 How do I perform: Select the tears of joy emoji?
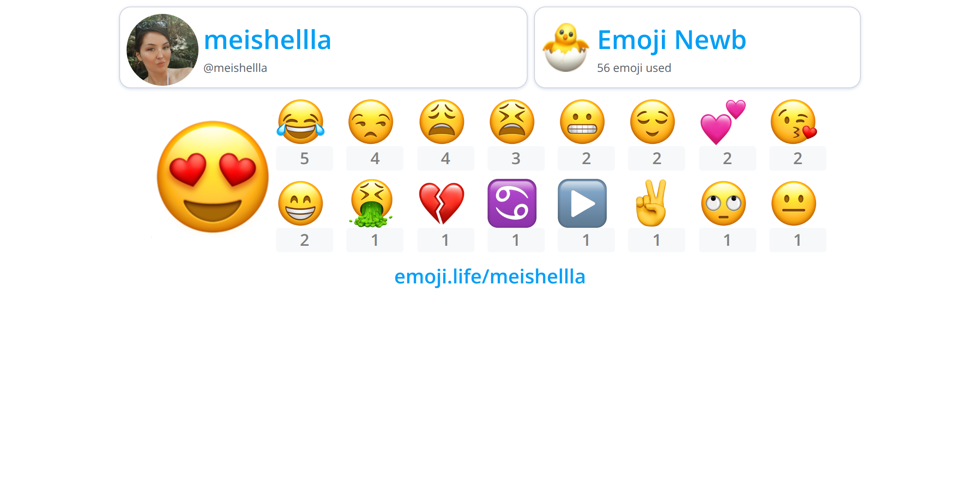coord(301,122)
